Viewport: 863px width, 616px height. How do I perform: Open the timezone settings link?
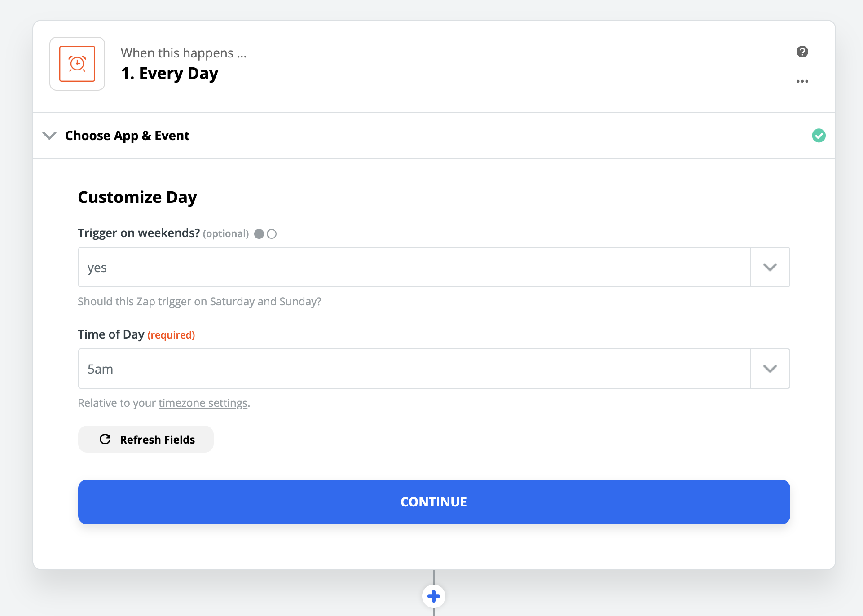click(x=203, y=403)
